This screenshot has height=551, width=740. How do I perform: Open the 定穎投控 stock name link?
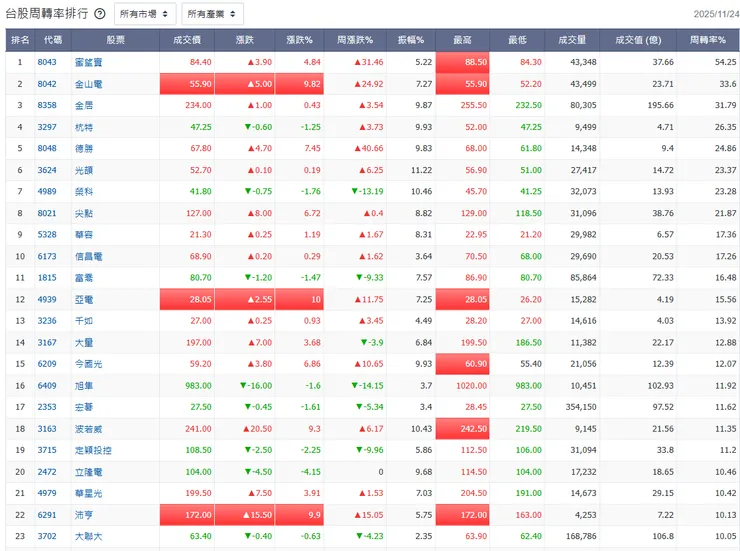[93, 450]
